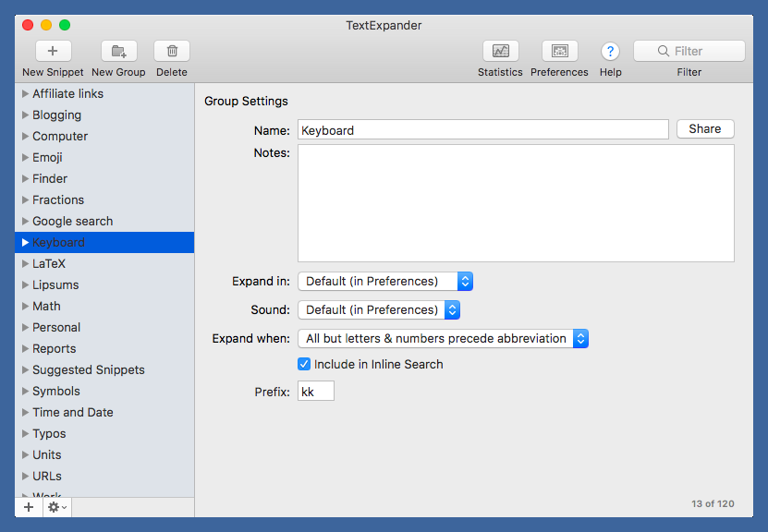
Task: Uncheck Include in Inline Search
Action: [304, 364]
